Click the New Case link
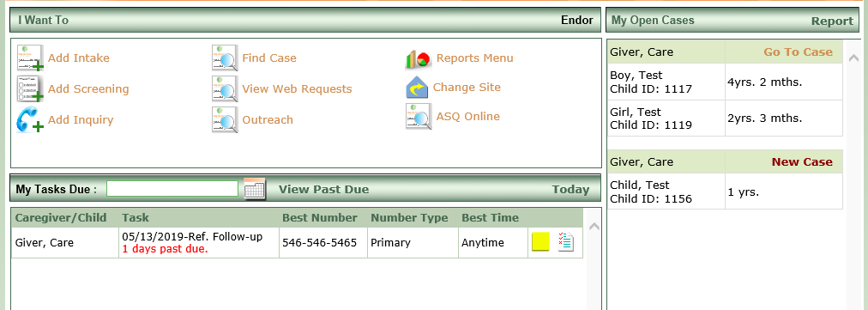The image size is (868, 310). [x=802, y=162]
